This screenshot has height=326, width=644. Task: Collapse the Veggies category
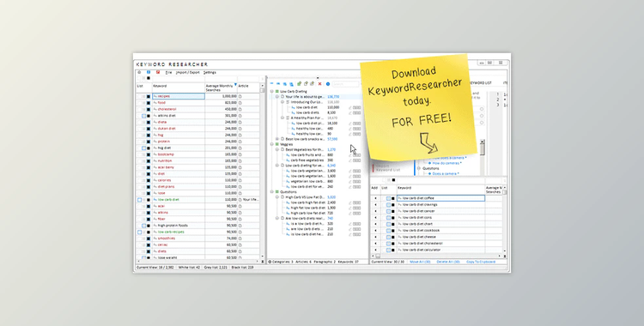click(272, 144)
